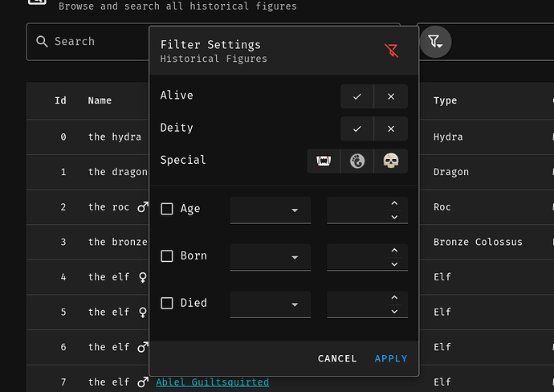Select the Bronze Colossus type cell
554x392 pixels.
pyautogui.click(x=478, y=242)
